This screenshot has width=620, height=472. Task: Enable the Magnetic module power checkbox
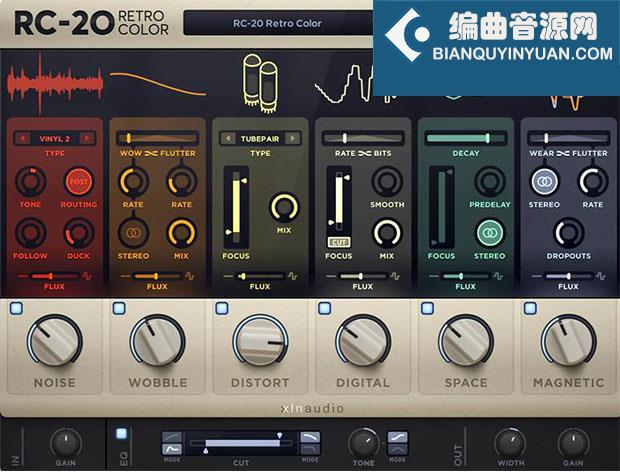pyautogui.click(x=530, y=308)
